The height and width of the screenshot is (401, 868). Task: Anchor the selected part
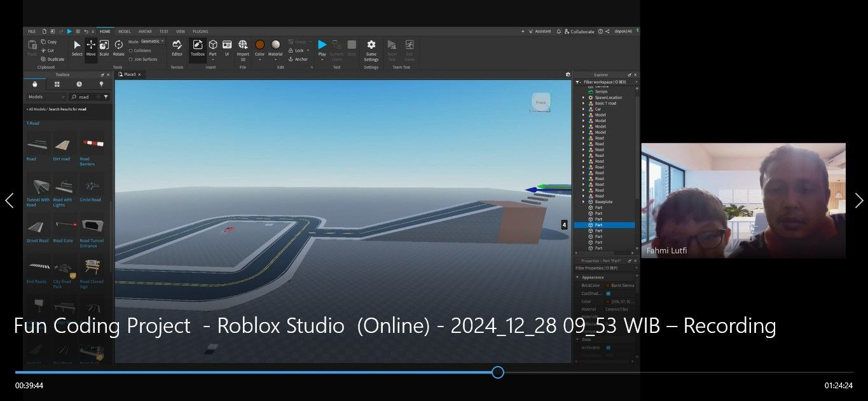coord(298,59)
